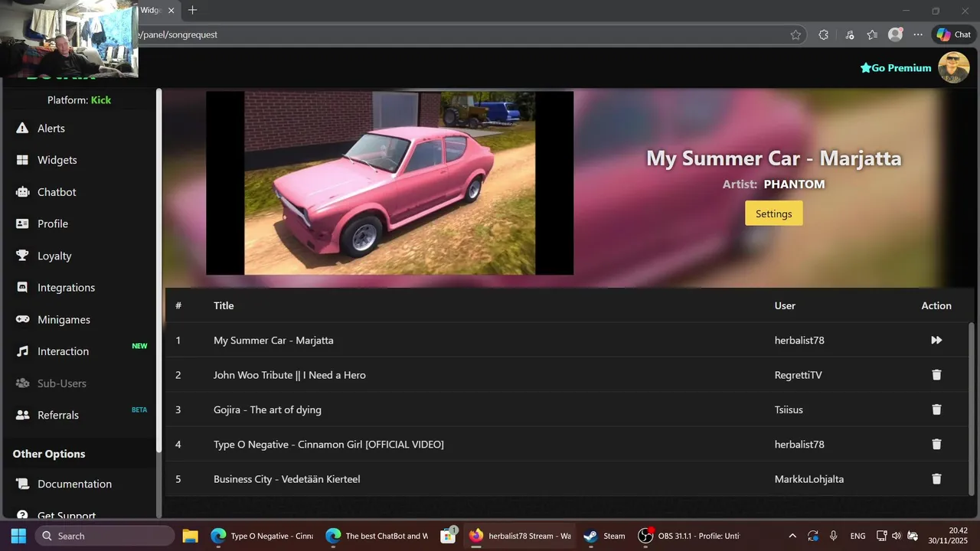Switch to the Firefox herbalist78 Stream window
This screenshot has width=980, height=551.
coord(520,536)
